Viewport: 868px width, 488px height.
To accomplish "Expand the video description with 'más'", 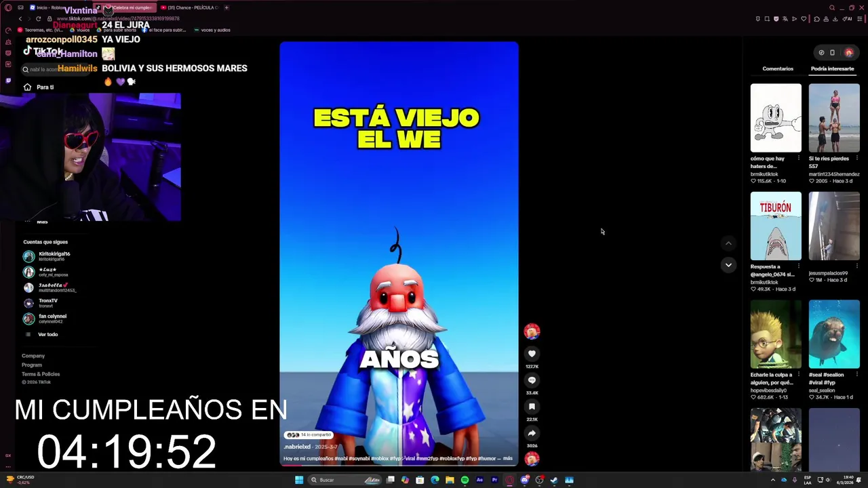I will pos(508,458).
